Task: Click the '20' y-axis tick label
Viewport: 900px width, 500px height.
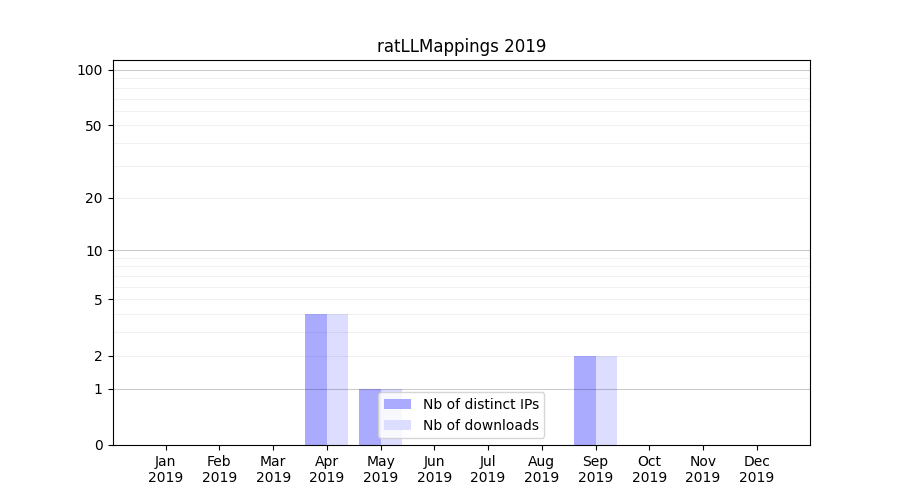Action: pyautogui.click(x=94, y=198)
